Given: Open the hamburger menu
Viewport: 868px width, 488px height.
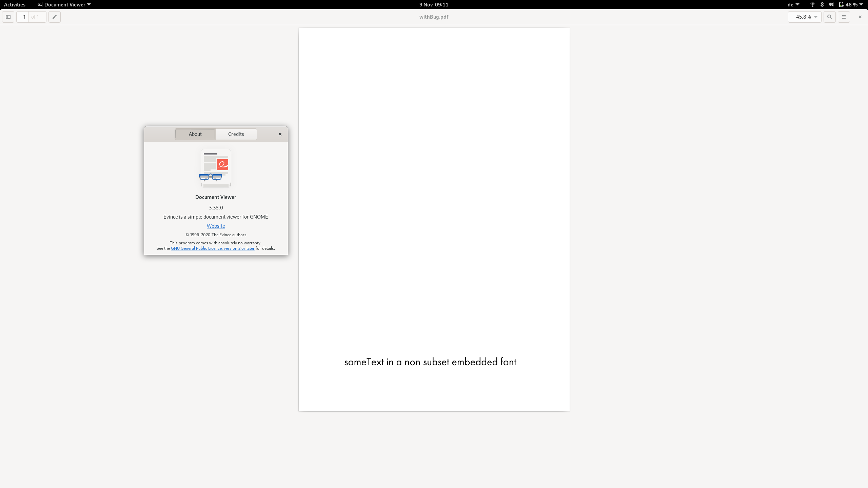Looking at the screenshot, I should coord(844,17).
